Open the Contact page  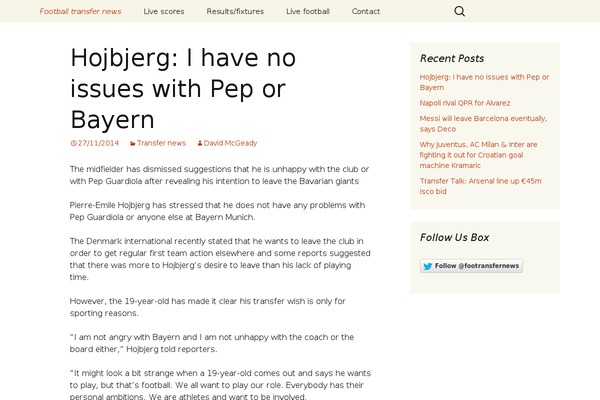point(366,11)
